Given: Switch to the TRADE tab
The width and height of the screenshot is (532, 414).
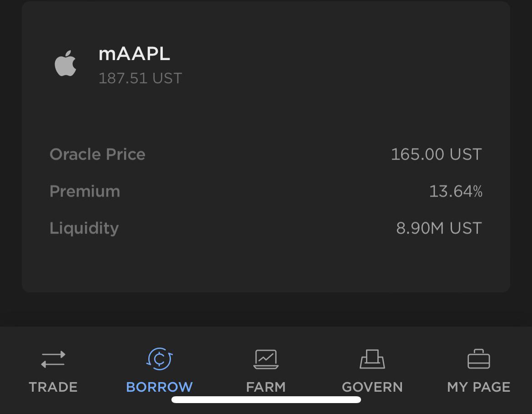Looking at the screenshot, I should tap(53, 387).
